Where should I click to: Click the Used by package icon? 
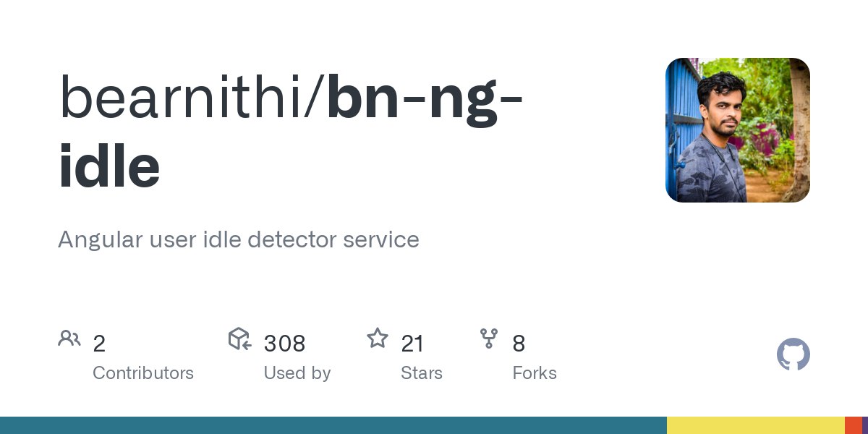click(239, 339)
